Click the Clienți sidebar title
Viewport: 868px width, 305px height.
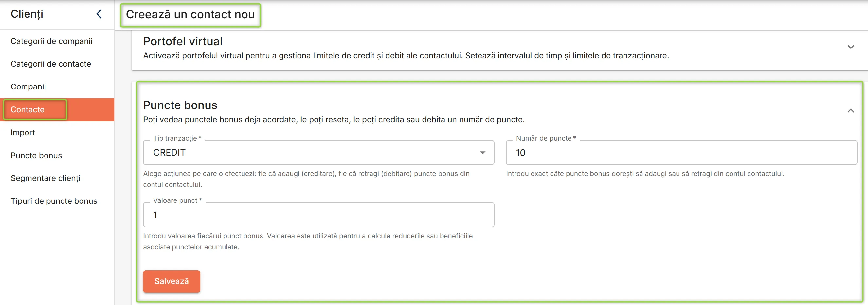[x=27, y=14]
